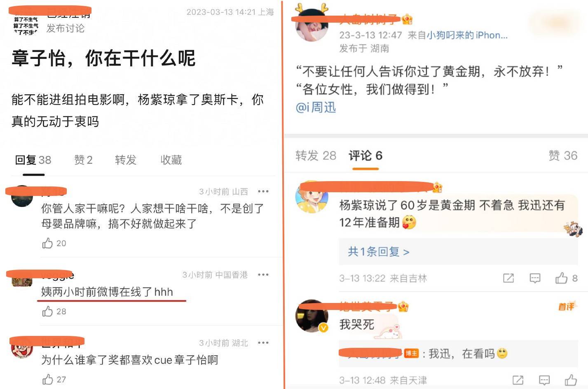The image size is (588, 389).
Task: Open the Weibo poster's avatar with antlers
Action: pos(312,25)
